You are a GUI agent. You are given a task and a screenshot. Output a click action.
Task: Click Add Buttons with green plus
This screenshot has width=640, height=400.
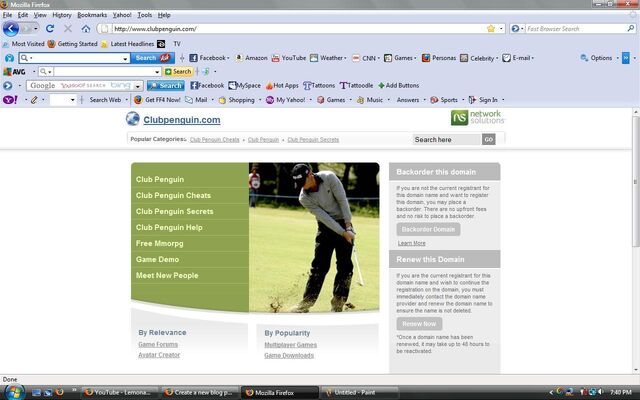tap(398, 85)
